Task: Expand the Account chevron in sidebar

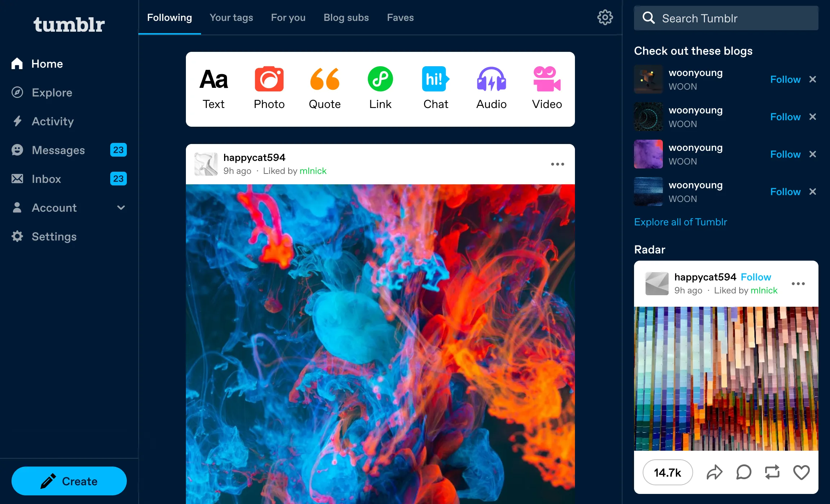Action: [x=121, y=208]
